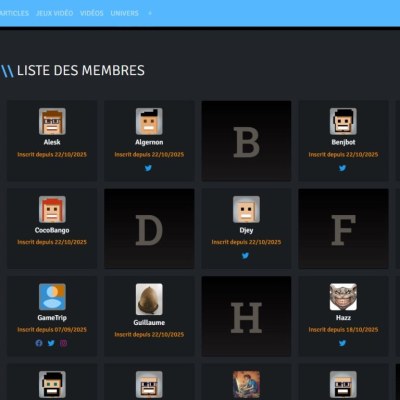Click the Twitter icon under Djey

point(246,256)
